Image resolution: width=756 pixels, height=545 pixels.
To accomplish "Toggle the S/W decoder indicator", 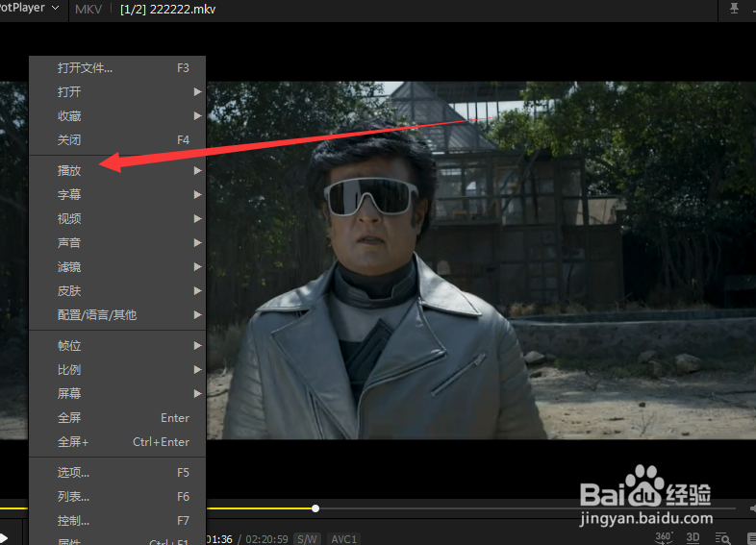I will (307, 538).
